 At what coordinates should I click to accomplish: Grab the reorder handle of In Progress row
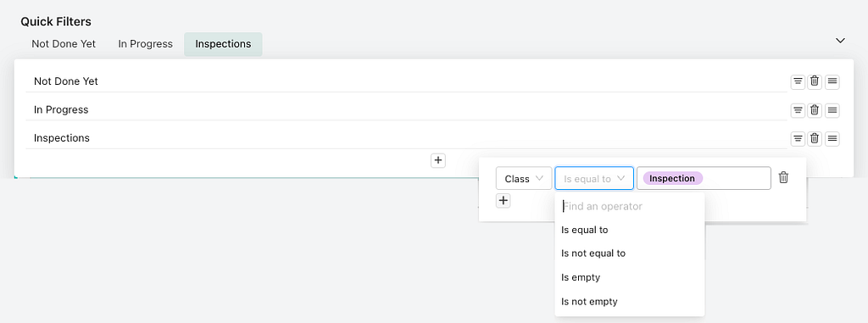pyautogui.click(x=832, y=109)
